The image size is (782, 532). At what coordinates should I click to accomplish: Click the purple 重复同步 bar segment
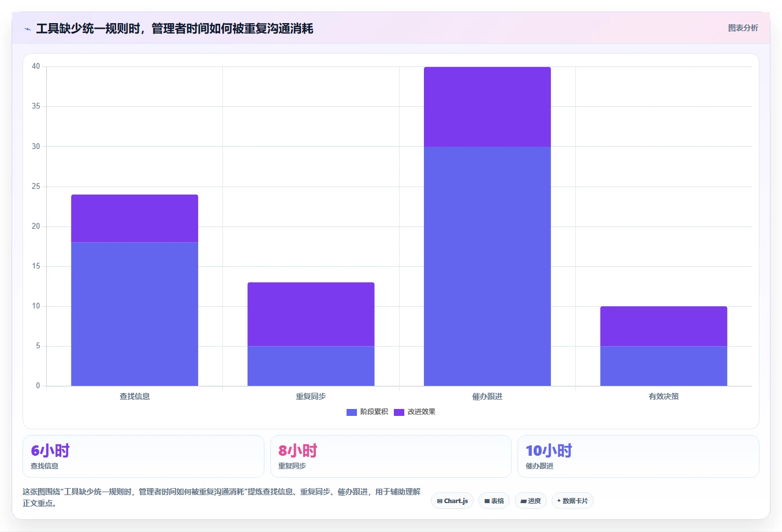coord(311,314)
